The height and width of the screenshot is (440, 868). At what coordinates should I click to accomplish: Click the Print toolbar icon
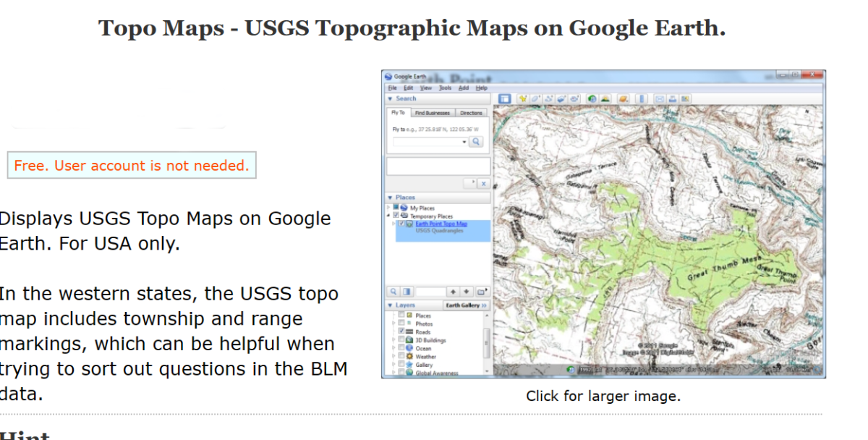(x=672, y=98)
